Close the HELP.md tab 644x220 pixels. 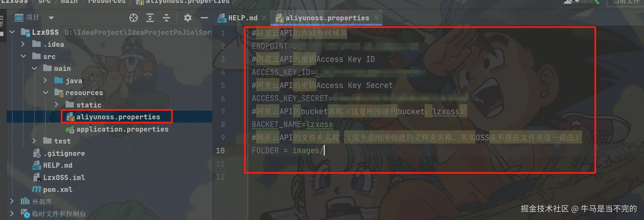(264, 18)
